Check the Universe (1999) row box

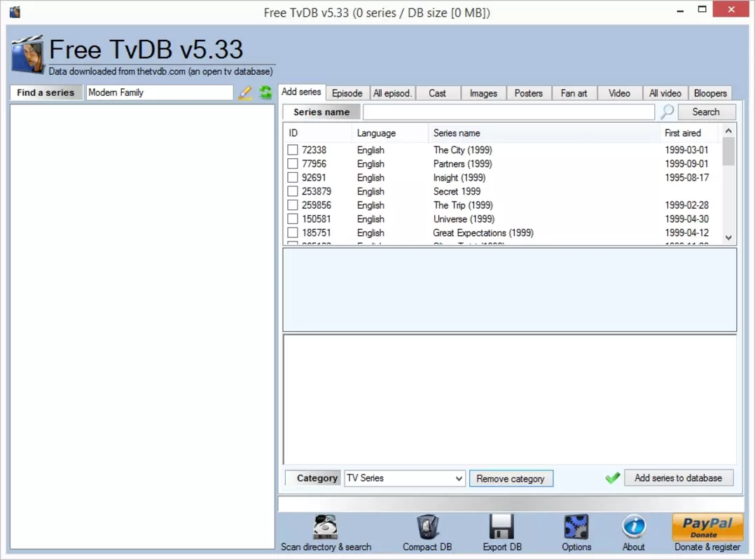(x=292, y=219)
